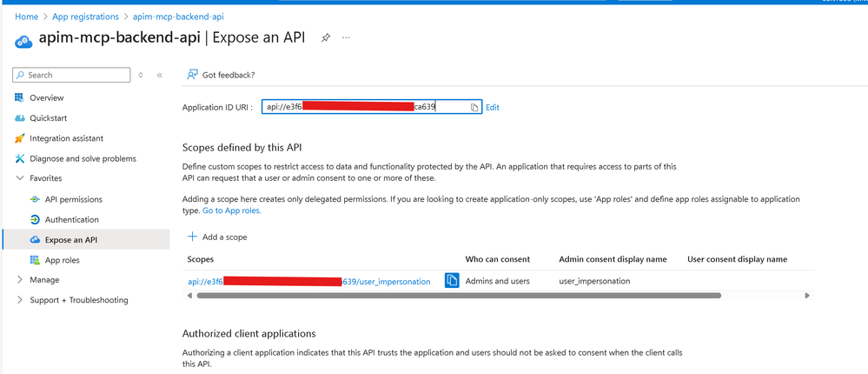The width and height of the screenshot is (868, 374).
Task: Open Diagnose and solve problems
Action: [x=83, y=158]
